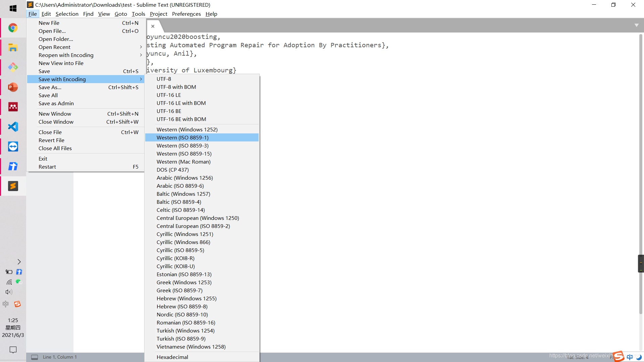Toggle Wi-Fi from the system tray
This screenshot has width=644, height=362.
coord(9,282)
